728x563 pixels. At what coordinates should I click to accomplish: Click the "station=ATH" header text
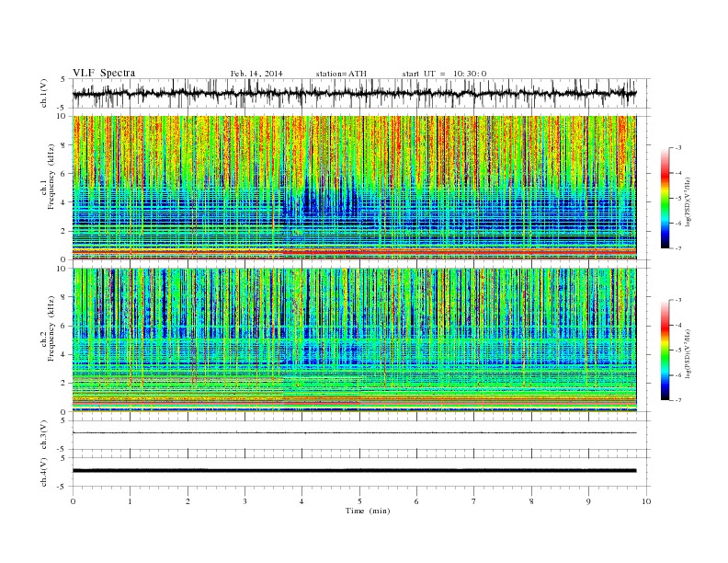pos(341,74)
